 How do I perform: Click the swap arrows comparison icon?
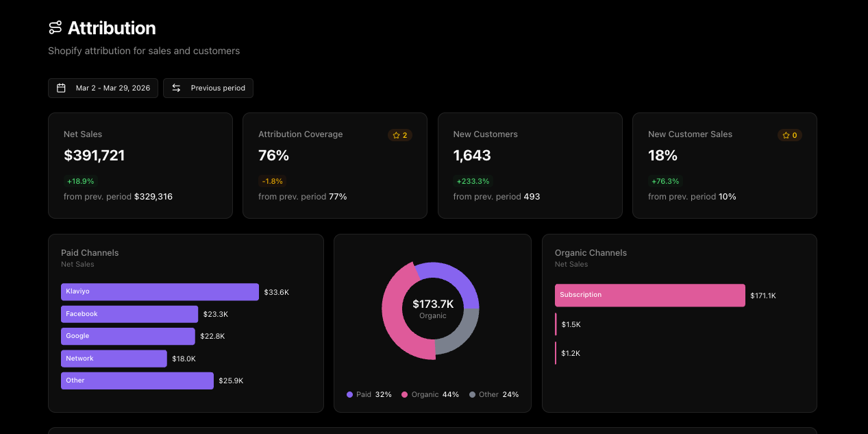(x=176, y=88)
